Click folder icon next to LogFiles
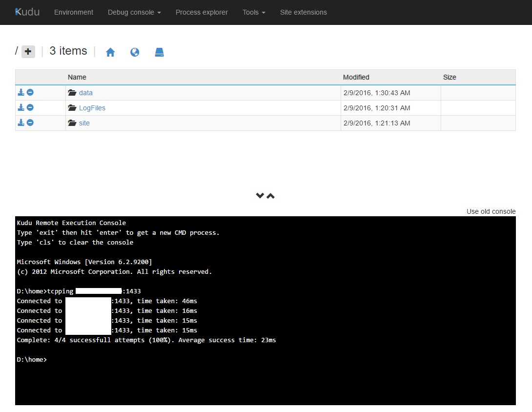 click(x=72, y=108)
